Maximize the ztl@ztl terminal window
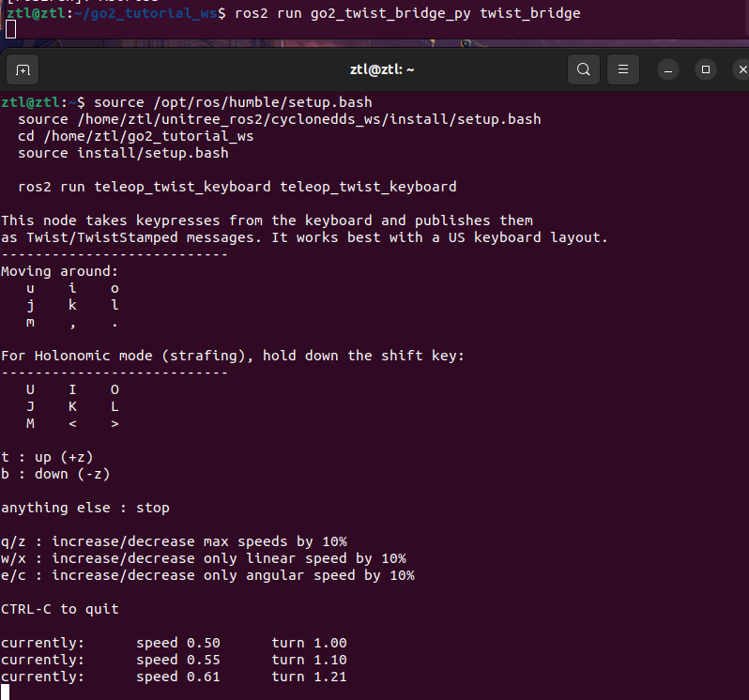 [x=706, y=70]
